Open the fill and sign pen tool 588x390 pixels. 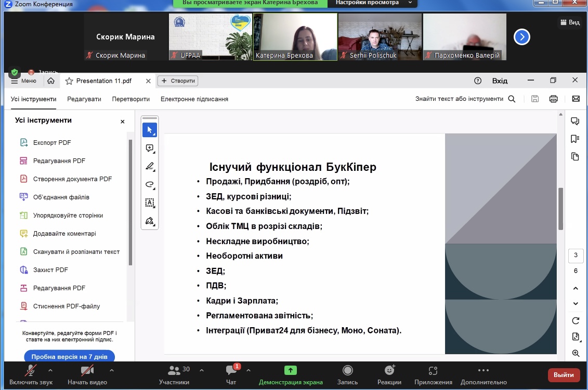click(150, 221)
